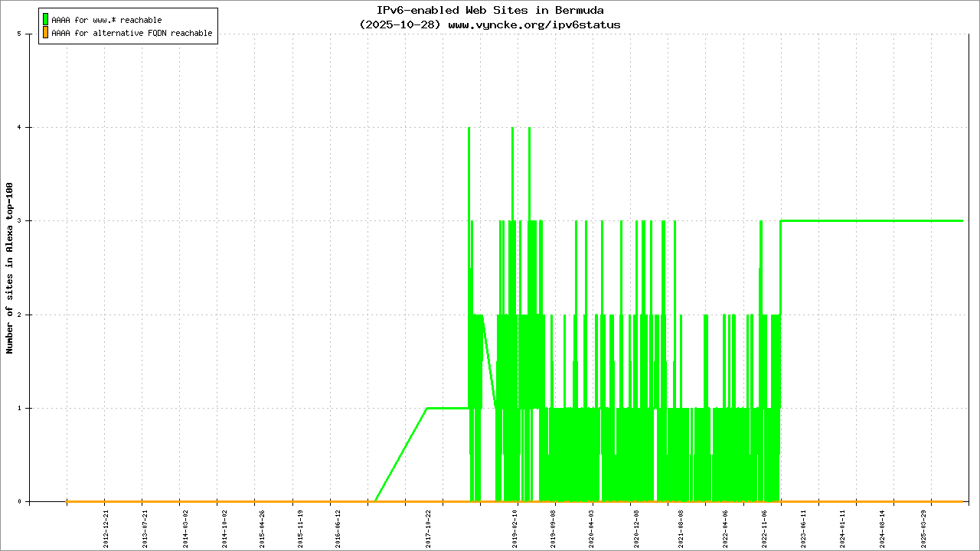980x551 pixels.
Task: Click the green legend color swatch
Action: pos(46,19)
